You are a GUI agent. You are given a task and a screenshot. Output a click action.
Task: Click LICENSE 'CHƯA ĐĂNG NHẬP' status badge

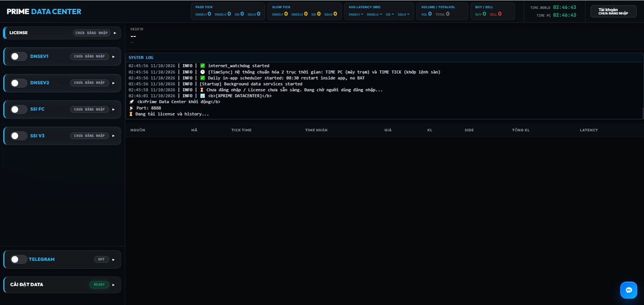[x=92, y=33]
